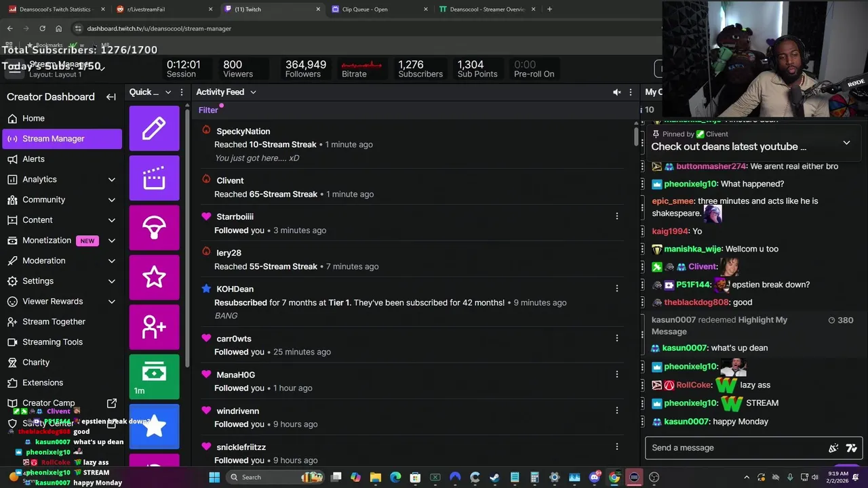Screen dimensions: 868x488
Task: Open SpeckyNation's name in the activity feed
Action: point(243,131)
